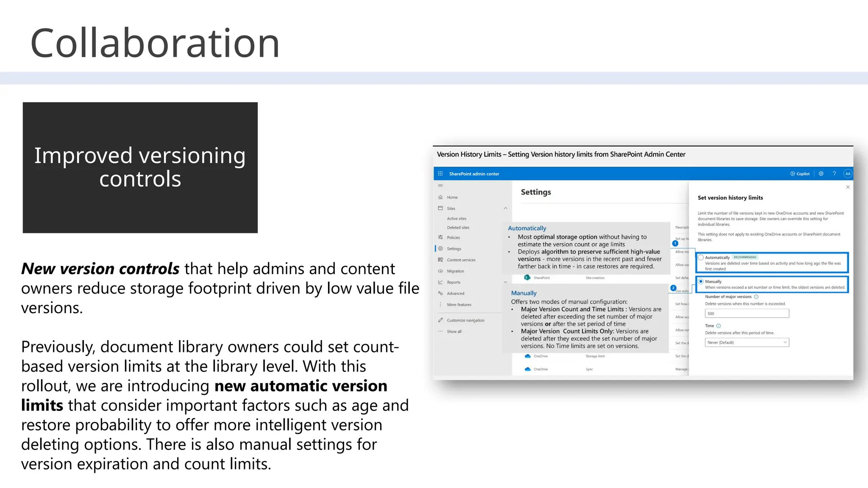Click the 'Improved versioning controls' box
This screenshot has width=868, height=488.
point(140,167)
